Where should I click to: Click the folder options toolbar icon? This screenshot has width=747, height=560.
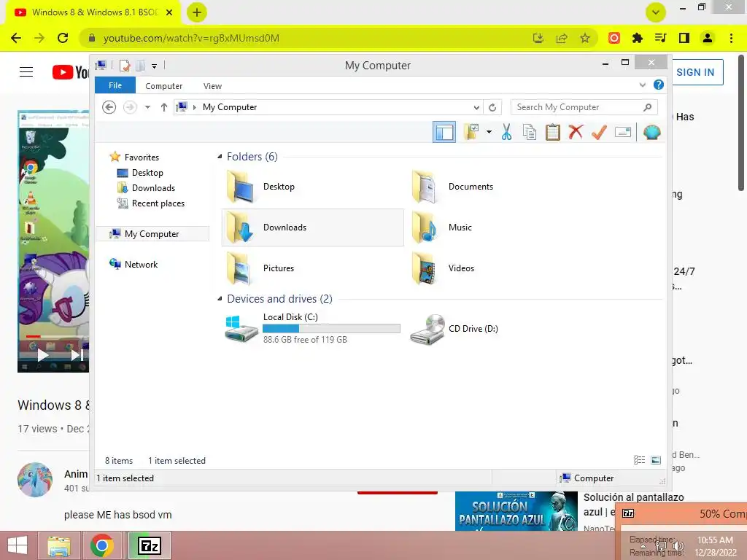click(x=472, y=132)
